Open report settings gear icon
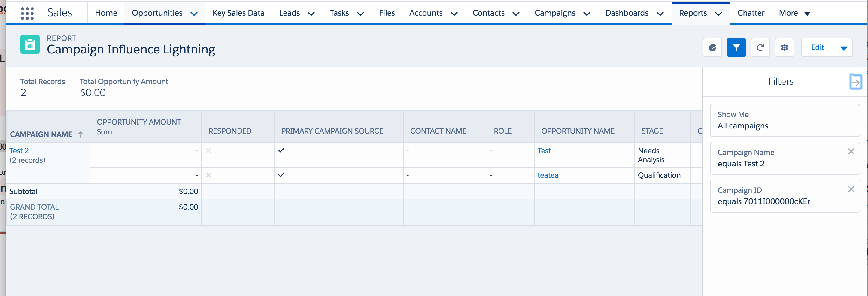Viewport: 868px width, 296px height. (x=784, y=47)
